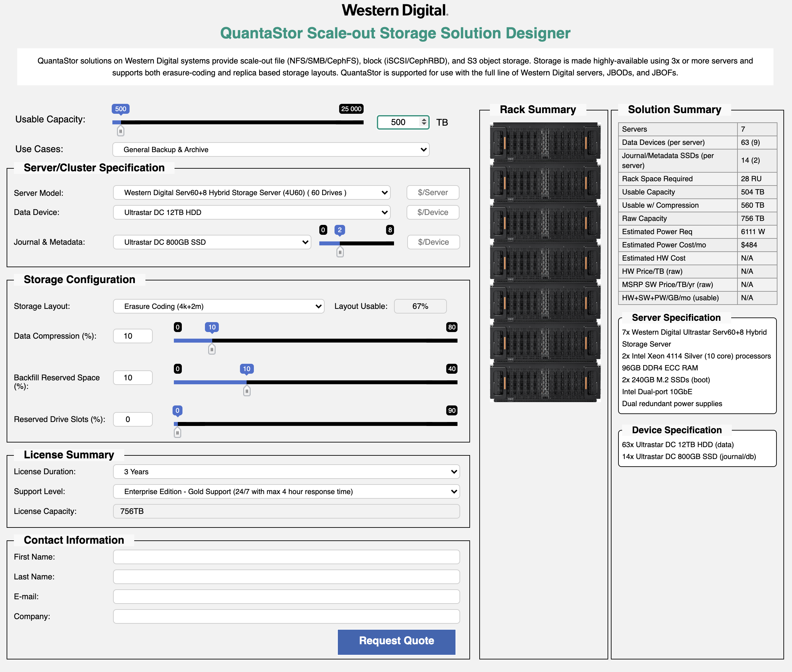Open the Support Level dropdown

point(286,491)
